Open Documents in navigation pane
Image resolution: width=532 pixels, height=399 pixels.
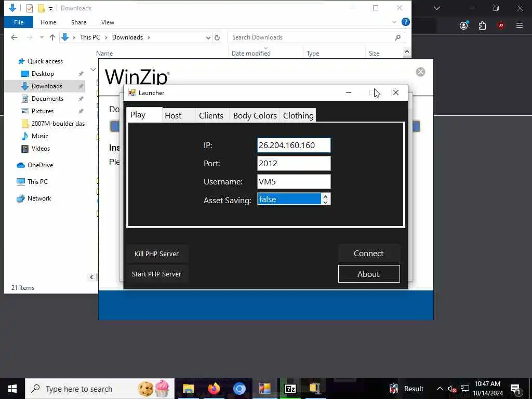(x=47, y=99)
